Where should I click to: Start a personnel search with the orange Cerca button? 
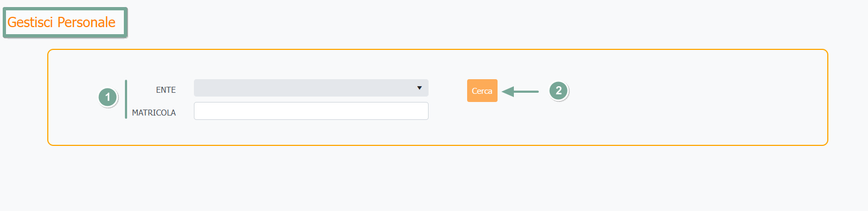(482, 91)
